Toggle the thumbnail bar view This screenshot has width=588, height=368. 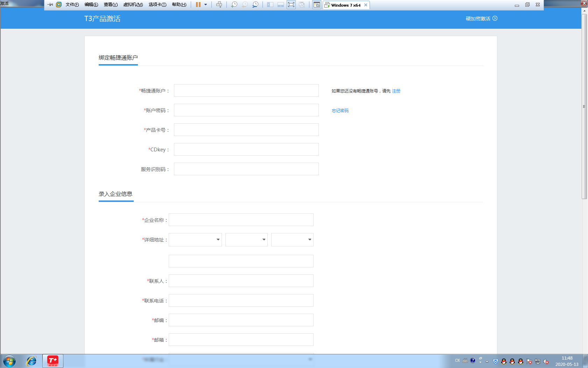(x=281, y=5)
